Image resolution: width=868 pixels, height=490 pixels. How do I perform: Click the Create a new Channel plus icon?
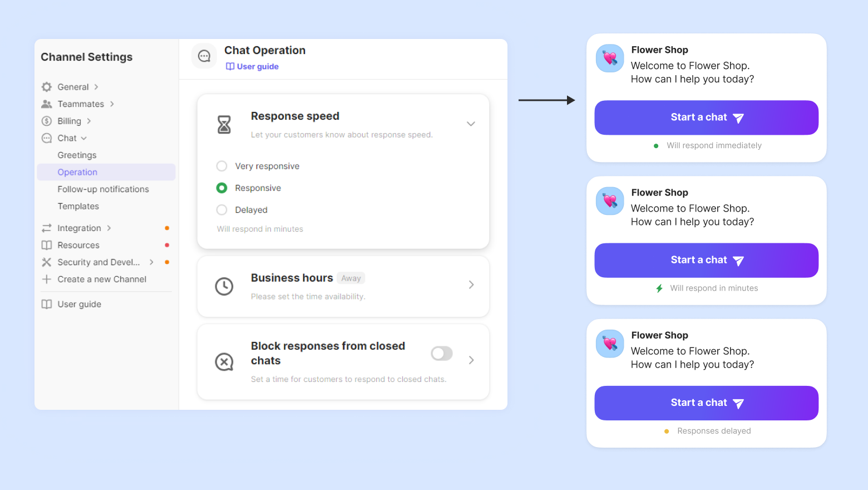click(x=47, y=280)
